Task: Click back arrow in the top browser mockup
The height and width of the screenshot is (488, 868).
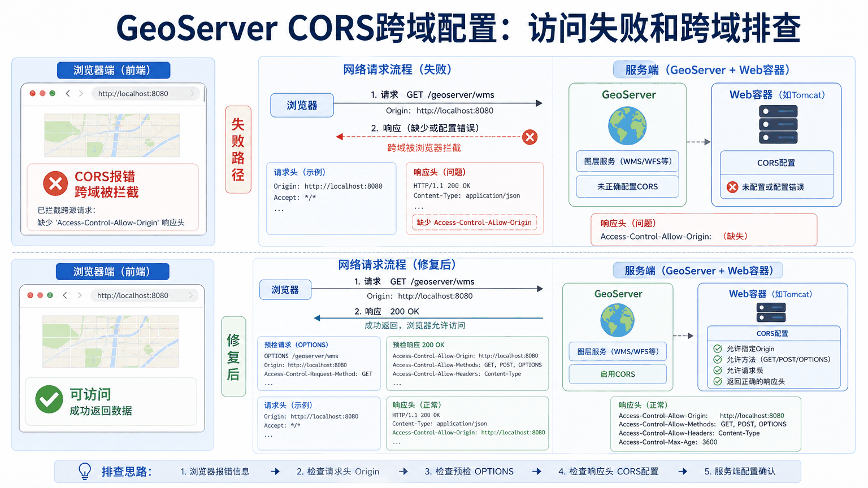Action: tap(68, 93)
